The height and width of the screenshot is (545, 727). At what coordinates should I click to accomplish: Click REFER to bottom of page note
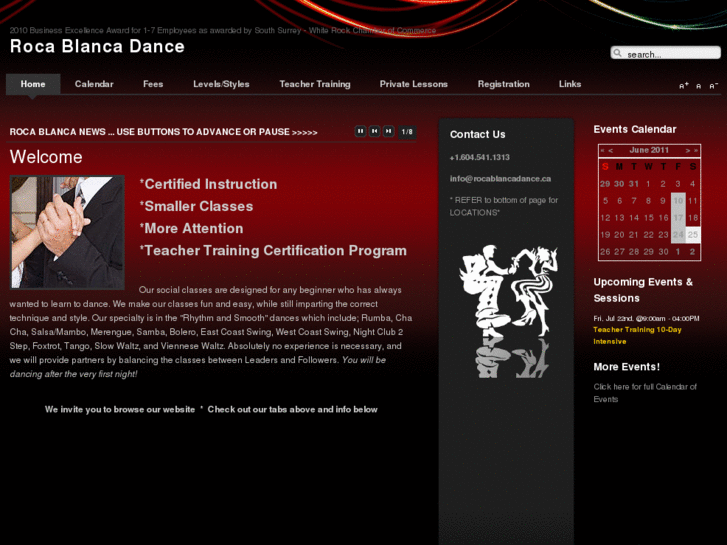504,206
